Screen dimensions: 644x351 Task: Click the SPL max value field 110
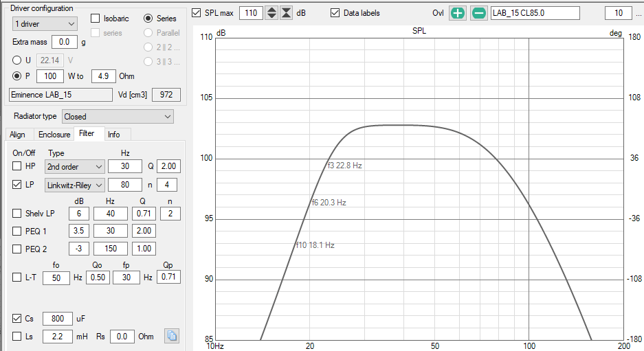coord(251,13)
